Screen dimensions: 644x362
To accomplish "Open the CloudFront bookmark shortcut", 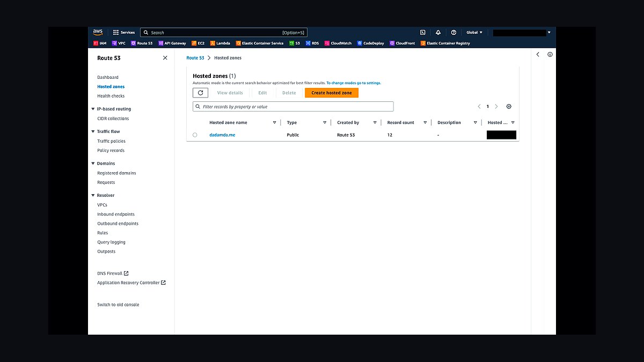I will (402, 43).
